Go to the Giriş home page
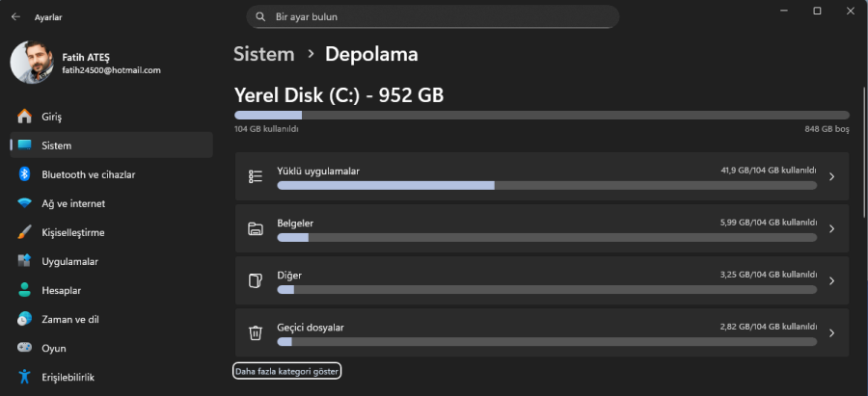 (51, 117)
